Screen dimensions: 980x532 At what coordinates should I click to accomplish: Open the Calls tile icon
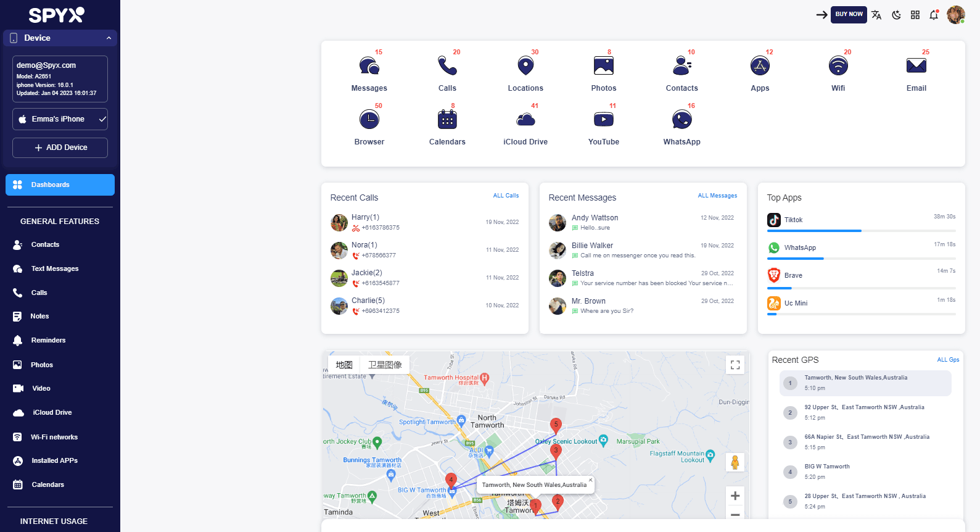tap(447, 65)
